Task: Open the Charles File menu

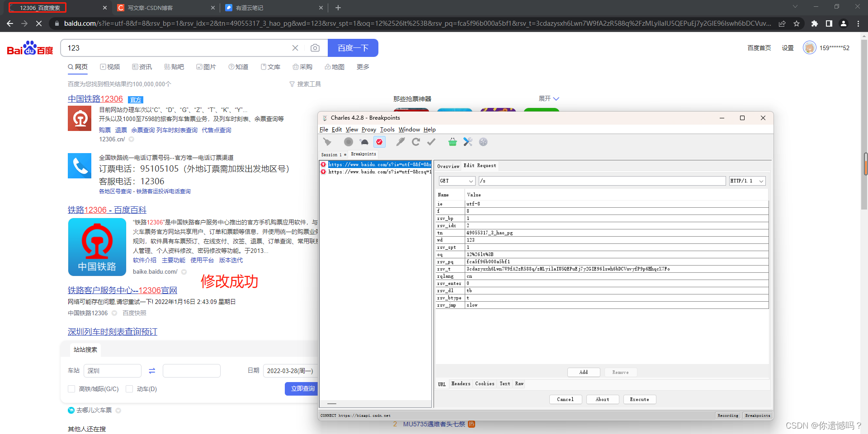Action: [324, 130]
